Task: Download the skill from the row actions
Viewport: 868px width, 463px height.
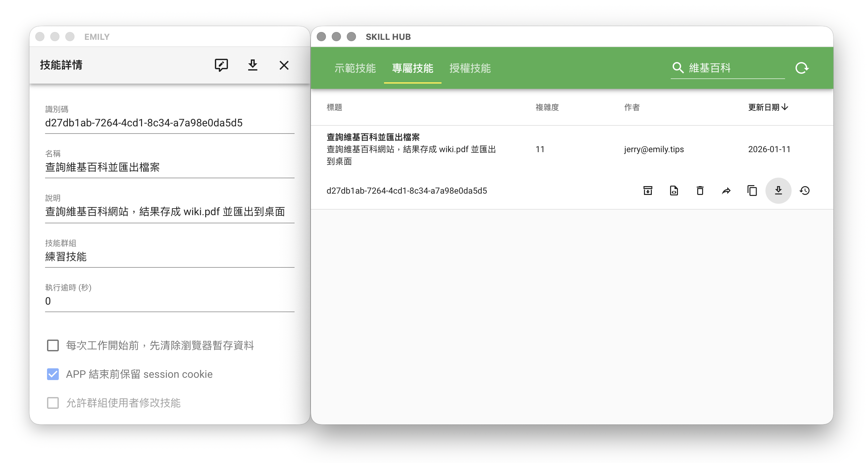Action: point(778,191)
